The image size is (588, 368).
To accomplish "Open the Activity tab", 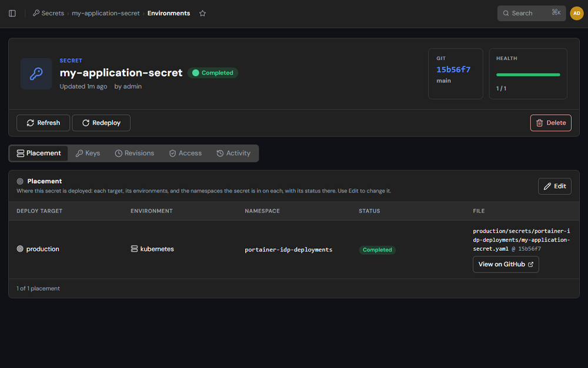I will pos(233,153).
